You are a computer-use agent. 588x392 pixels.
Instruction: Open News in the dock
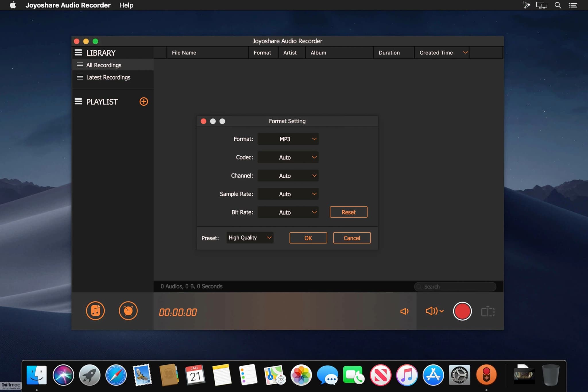coord(380,375)
